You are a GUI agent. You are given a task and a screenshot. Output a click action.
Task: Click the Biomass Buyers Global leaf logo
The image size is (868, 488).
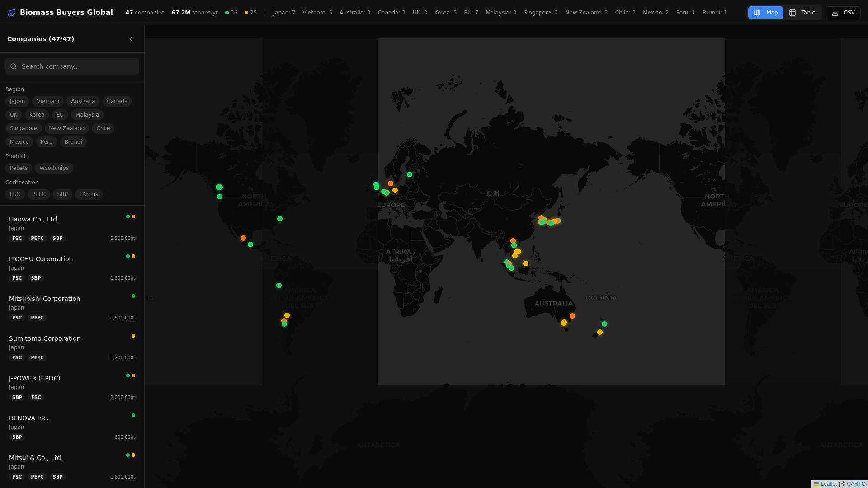tap(12, 13)
